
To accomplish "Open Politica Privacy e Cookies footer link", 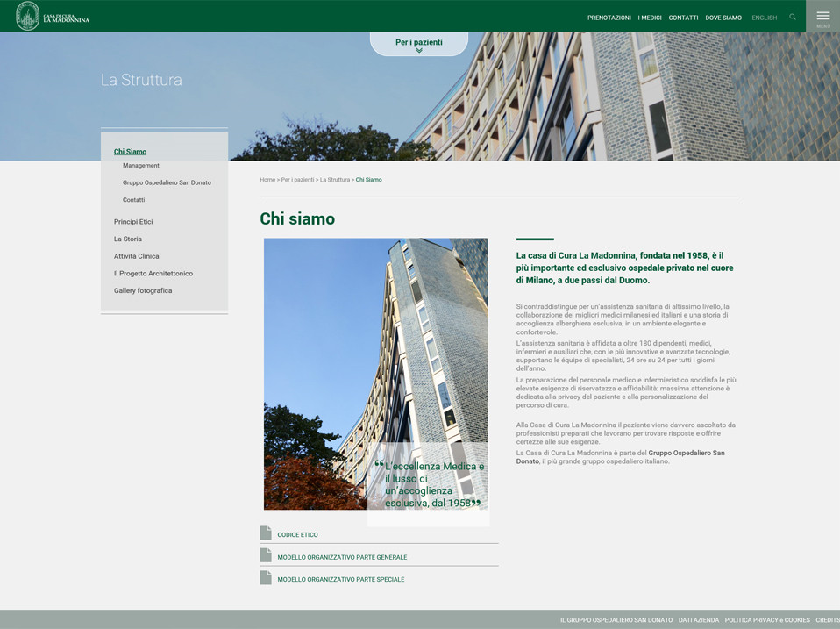I will 766,620.
